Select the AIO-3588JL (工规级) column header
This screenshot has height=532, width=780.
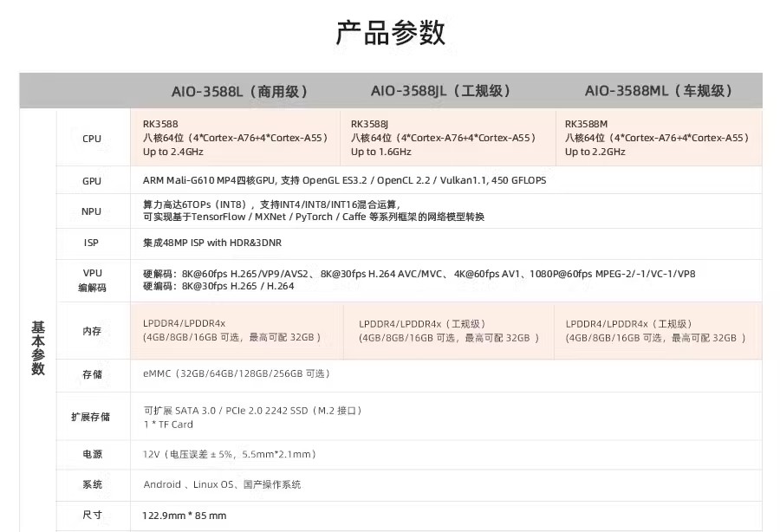pos(440,91)
